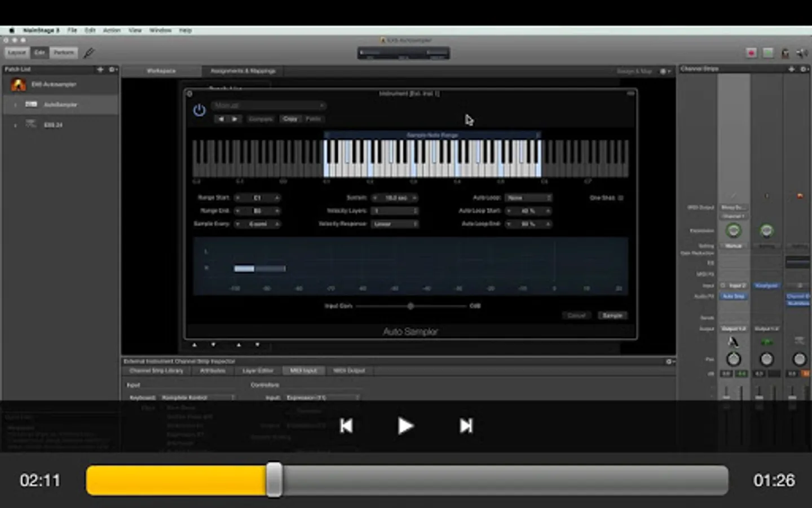
Task: Open the Channel Strip Inspector gear menu
Action: tap(669, 361)
